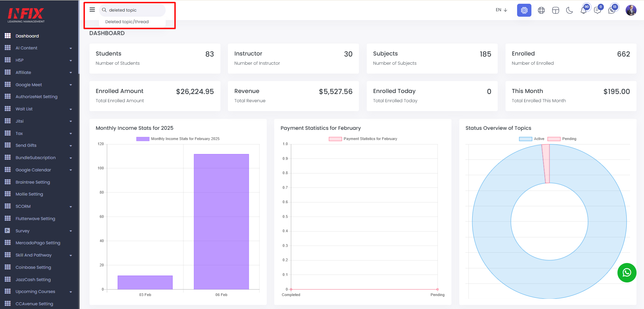The height and width of the screenshot is (309, 644).
Task: Expand AI Content menu arrow
Action: pos(71,48)
